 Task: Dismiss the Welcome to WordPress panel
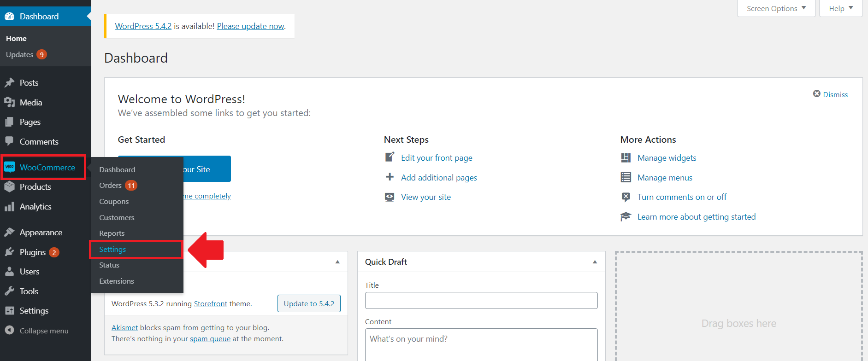(x=830, y=94)
